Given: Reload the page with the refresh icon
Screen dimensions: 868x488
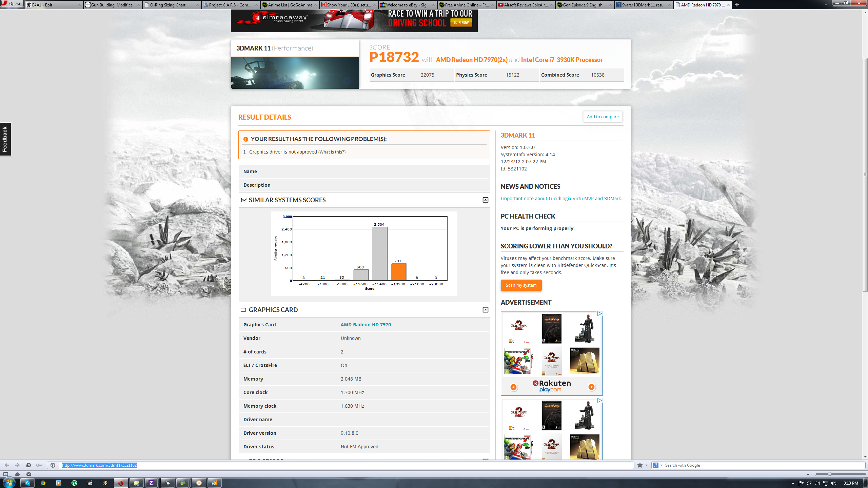Looking at the screenshot, I should [x=28, y=465].
